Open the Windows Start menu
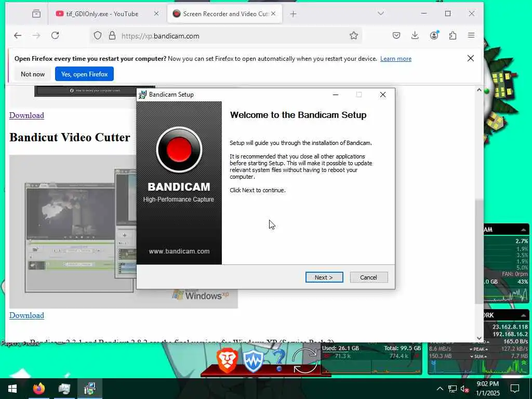Screen dimensions: 532x399 point(12,389)
